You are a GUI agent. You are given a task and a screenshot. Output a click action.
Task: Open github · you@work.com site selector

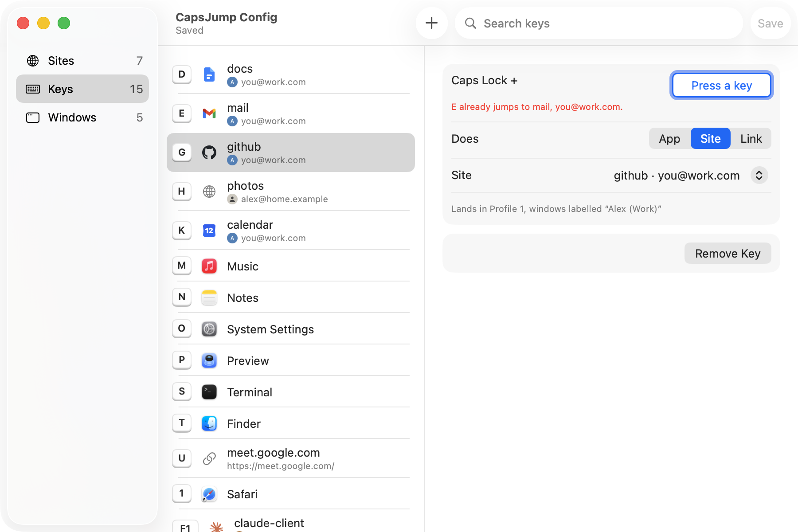pos(690,175)
